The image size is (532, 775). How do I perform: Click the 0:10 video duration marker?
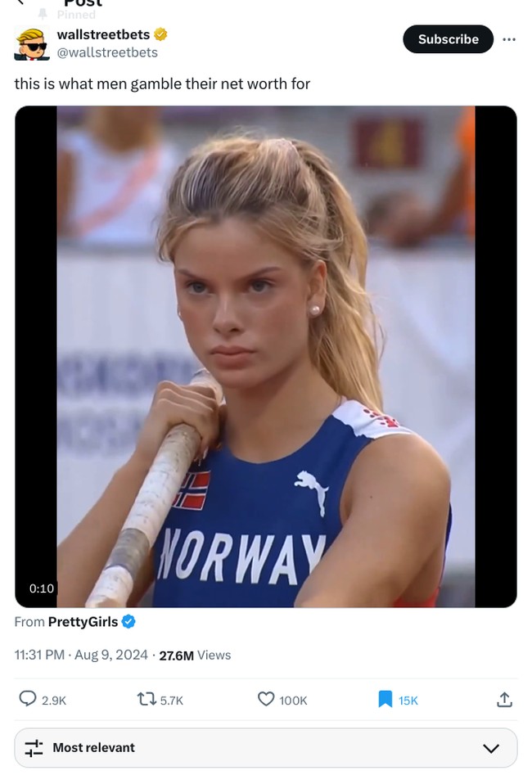tap(41, 588)
